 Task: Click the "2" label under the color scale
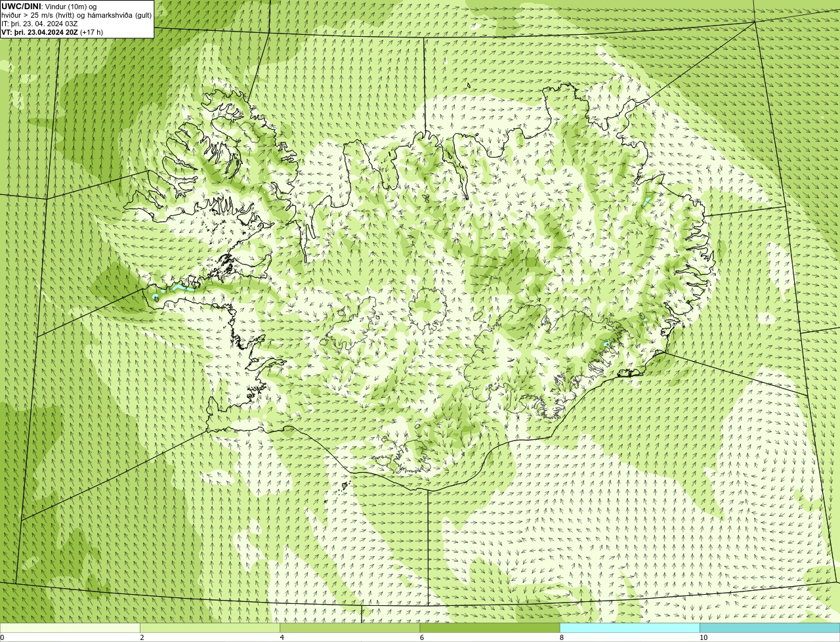tap(142, 637)
